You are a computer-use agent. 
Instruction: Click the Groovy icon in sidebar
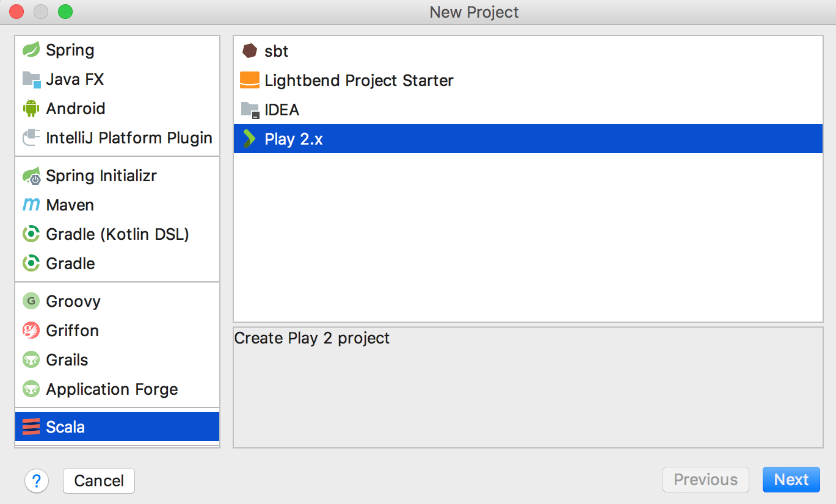tap(31, 301)
